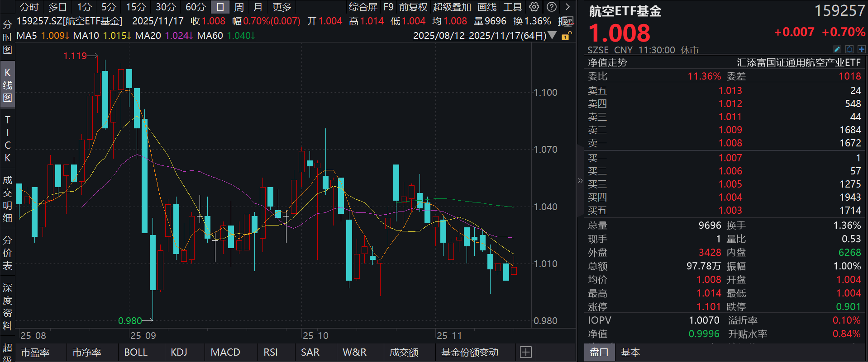The image size is (868, 362).
Task: Select the daily (日) K-line period
Action: 220,7
